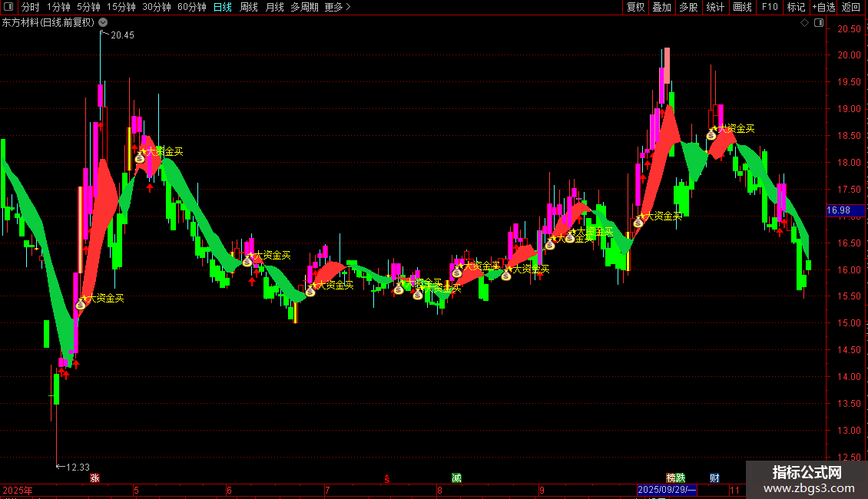Open the 统计 statistics button
This screenshot has height=499, width=868.
point(714,7)
